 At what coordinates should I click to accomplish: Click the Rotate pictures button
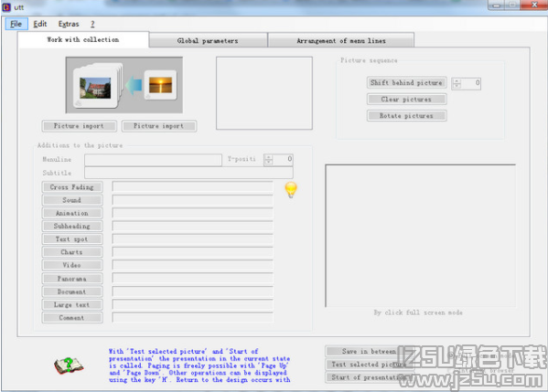pos(406,115)
